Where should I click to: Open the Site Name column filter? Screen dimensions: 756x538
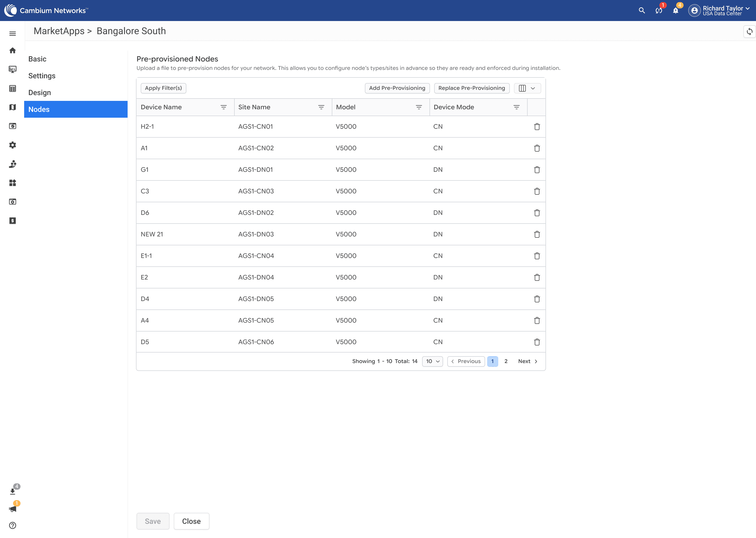[x=321, y=107]
